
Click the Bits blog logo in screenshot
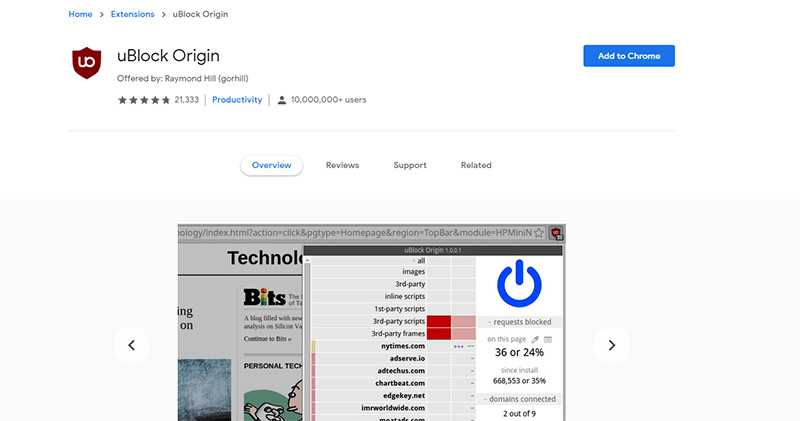pos(264,297)
